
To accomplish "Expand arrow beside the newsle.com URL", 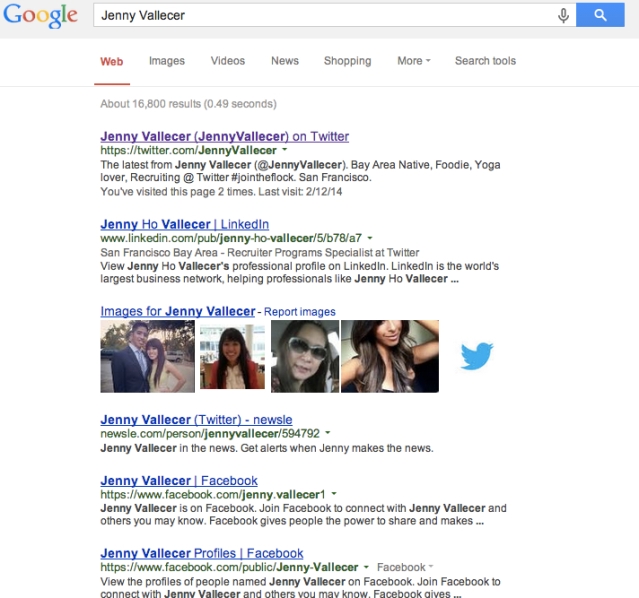I will [328, 433].
